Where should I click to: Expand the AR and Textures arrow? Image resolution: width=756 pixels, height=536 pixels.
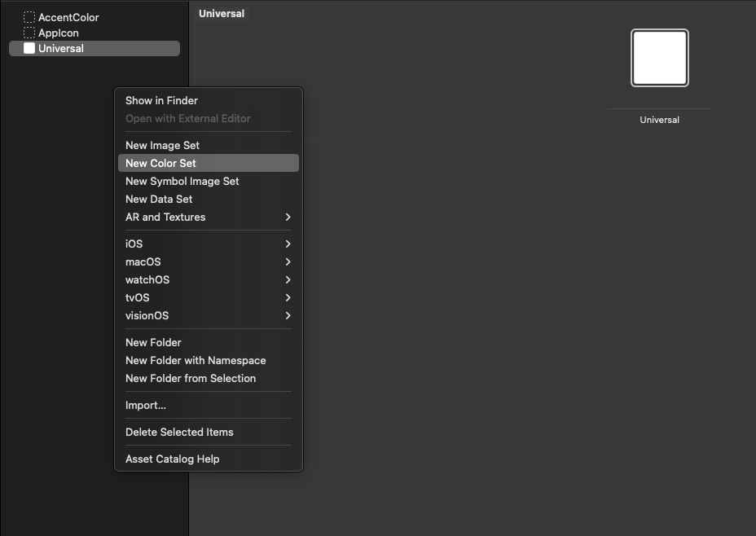click(288, 217)
